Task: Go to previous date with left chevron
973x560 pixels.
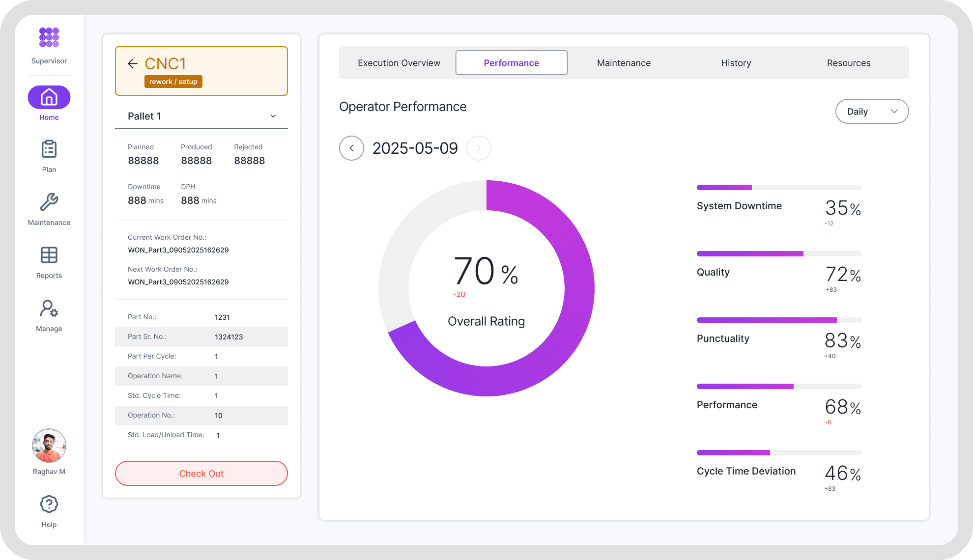Action: 352,148
